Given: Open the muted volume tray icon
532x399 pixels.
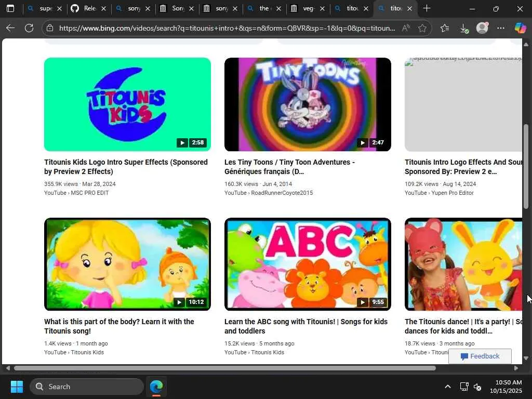Looking at the screenshot, I should click(477, 387).
